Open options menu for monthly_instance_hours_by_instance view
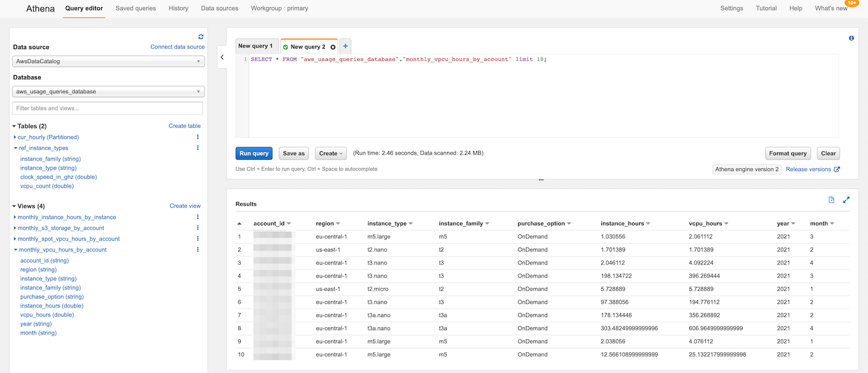868x373 pixels. tap(198, 217)
